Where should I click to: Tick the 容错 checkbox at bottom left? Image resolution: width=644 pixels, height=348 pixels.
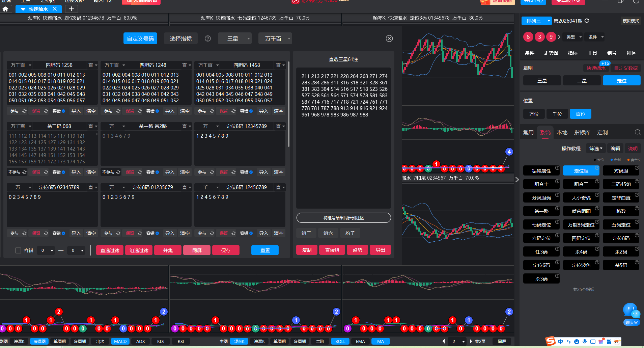(x=18, y=250)
